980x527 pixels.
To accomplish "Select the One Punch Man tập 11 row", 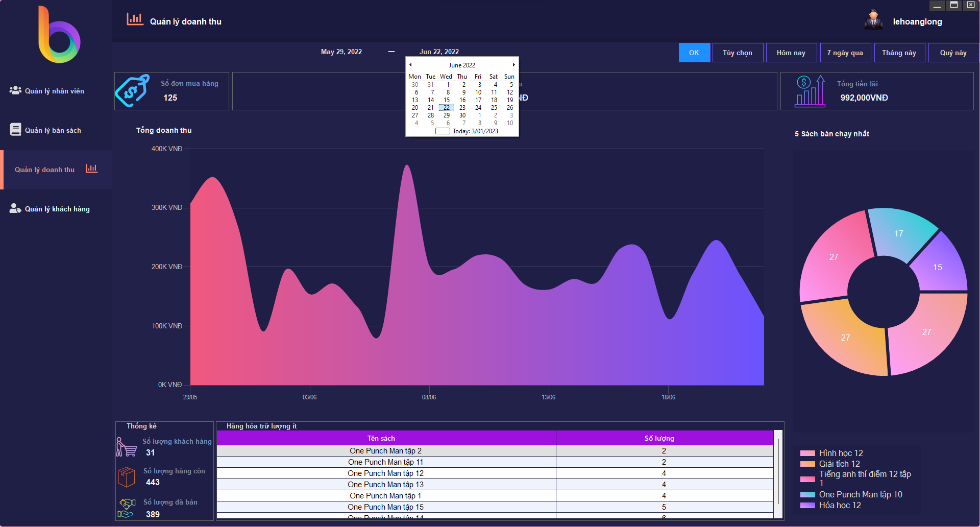I will (x=495, y=462).
